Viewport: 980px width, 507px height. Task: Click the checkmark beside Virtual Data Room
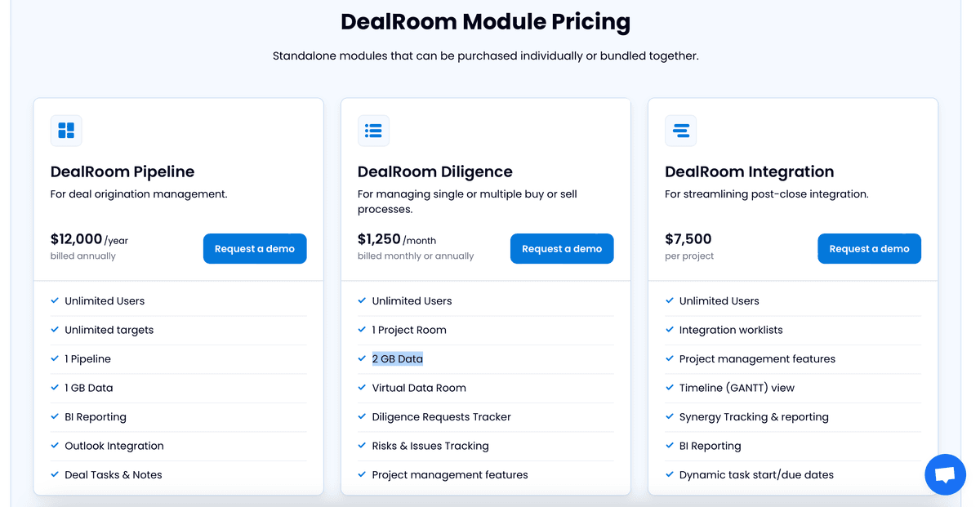pos(362,388)
